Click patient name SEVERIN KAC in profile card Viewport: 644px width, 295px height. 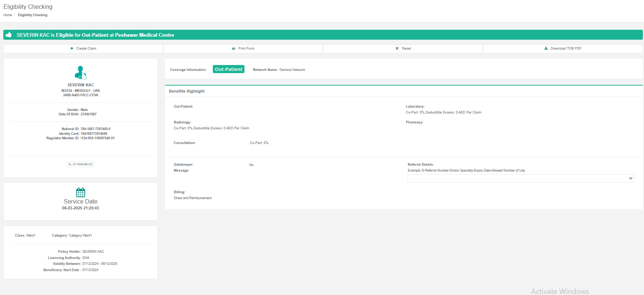click(x=80, y=85)
